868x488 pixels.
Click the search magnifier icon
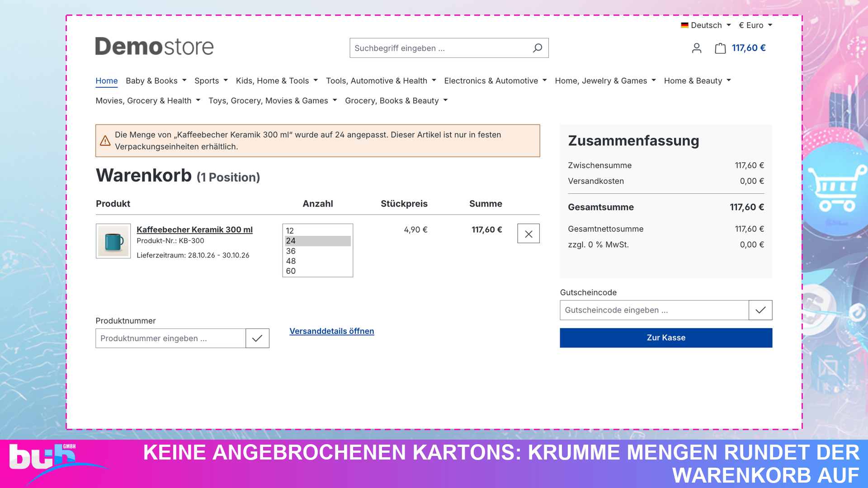click(537, 48)
